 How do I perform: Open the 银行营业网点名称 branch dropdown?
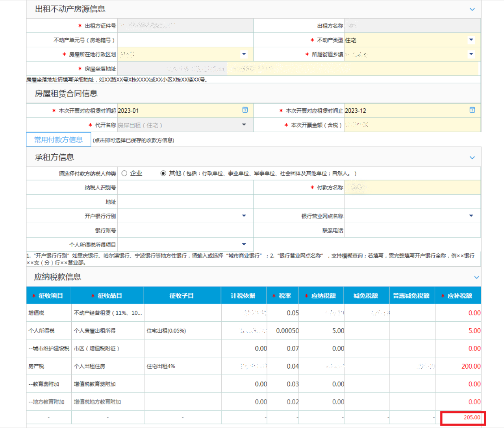(471, 216)
